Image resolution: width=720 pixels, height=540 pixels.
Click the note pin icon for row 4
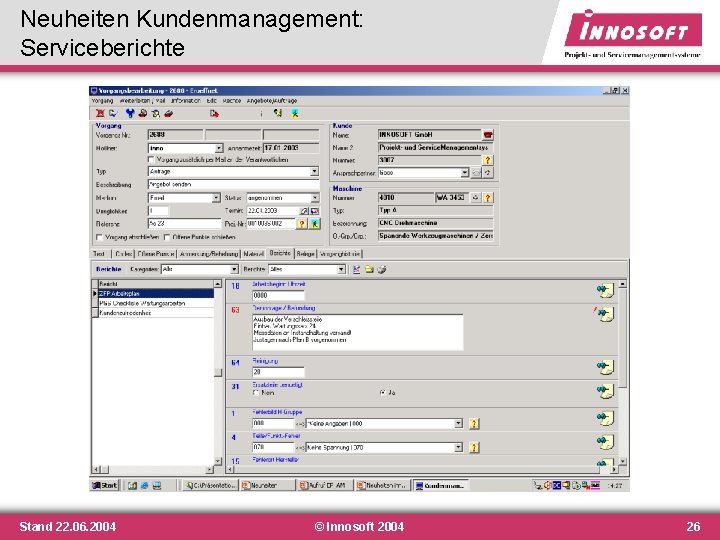(605, 442)
